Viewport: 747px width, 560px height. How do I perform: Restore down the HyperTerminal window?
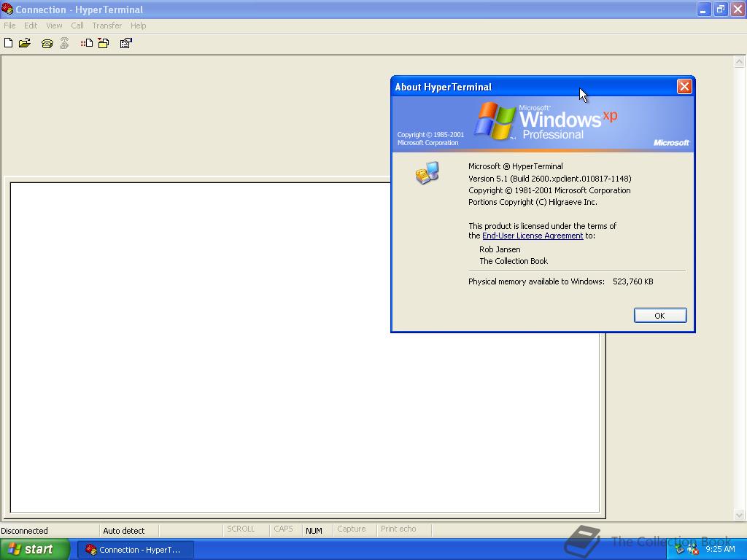720,9
